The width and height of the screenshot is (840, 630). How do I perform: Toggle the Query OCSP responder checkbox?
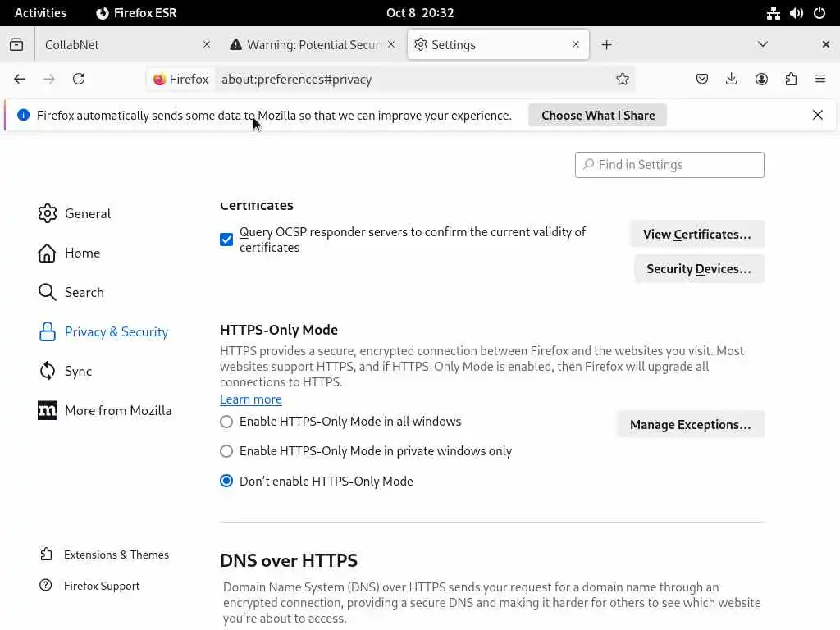226,240
